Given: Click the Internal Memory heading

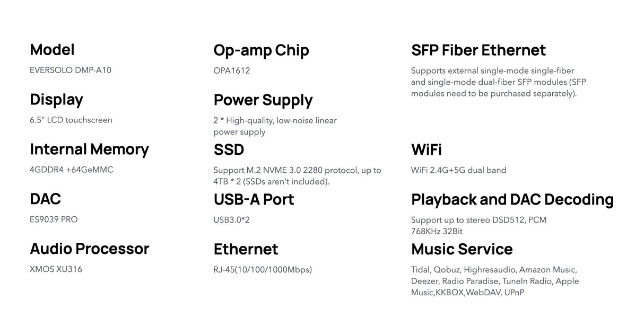Looking at the screenshot, I should [89, 149].
